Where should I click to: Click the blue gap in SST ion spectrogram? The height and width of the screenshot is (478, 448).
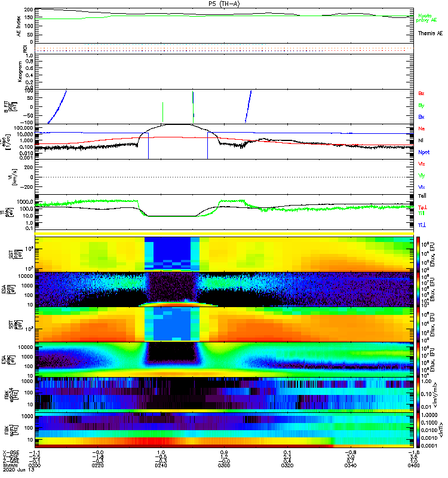click(172, 252)
